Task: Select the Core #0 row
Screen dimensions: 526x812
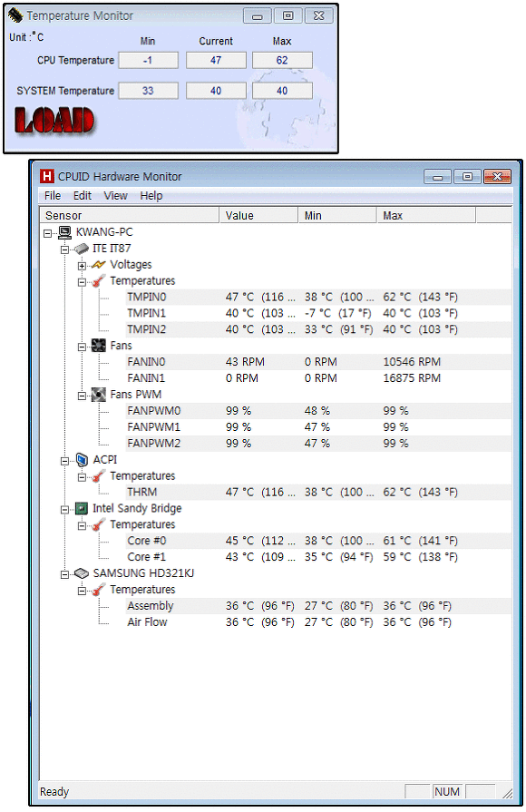Action: [x=318, y=541]
